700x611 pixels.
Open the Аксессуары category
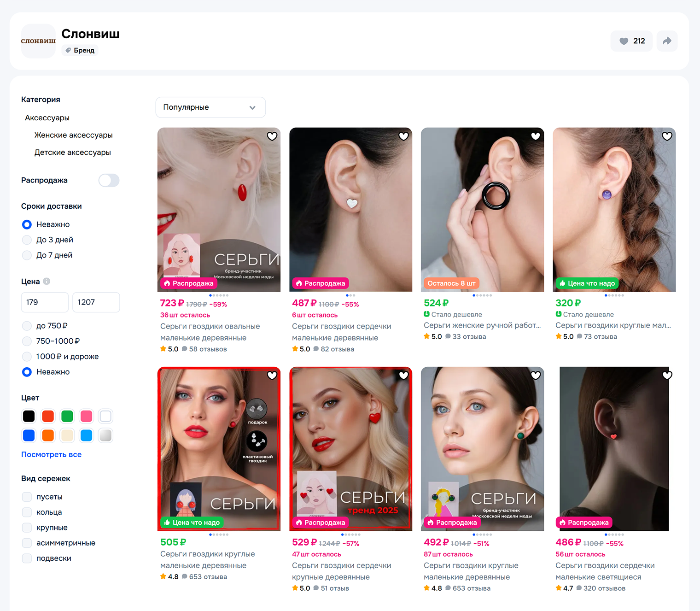(47, 118)
